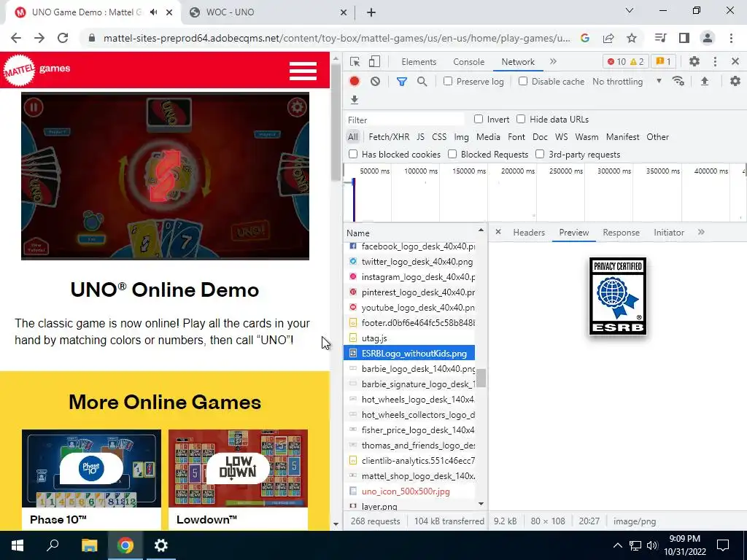Image resolution: width=747 pixels, height=560 pixels.
Task: Open File Explorer from taskbar
Action: pyautogui.click(x=89, y=545)
